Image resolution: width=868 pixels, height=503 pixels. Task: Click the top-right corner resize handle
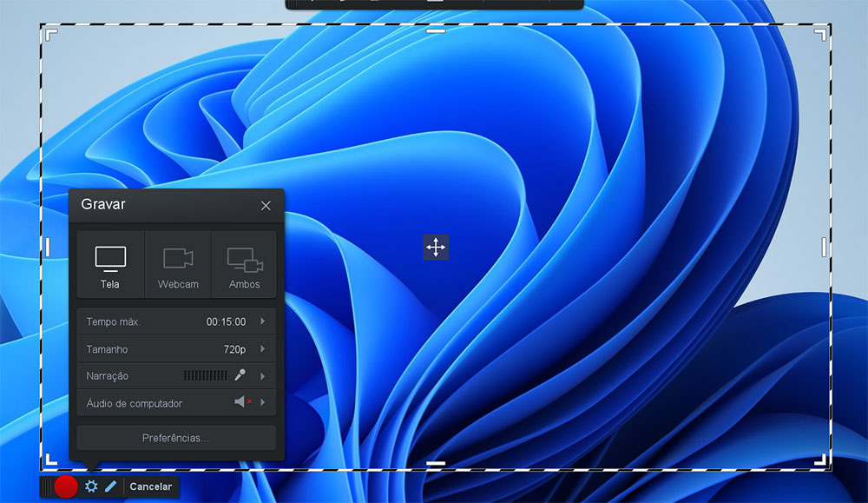[820, 35]
